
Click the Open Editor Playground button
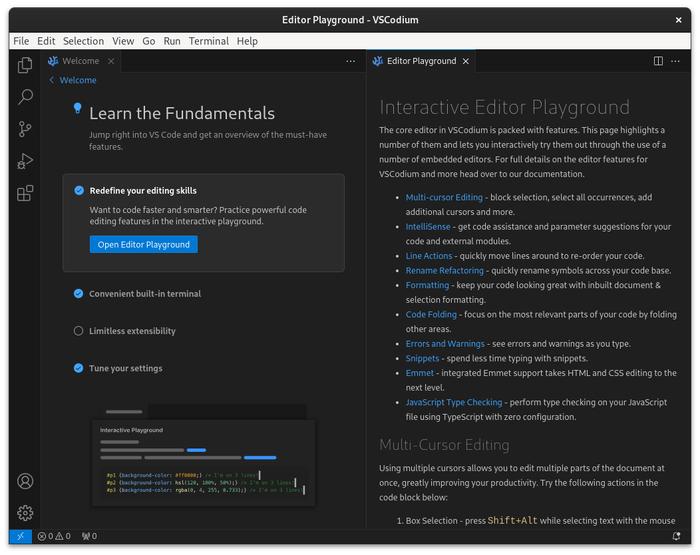coord(144,245)
